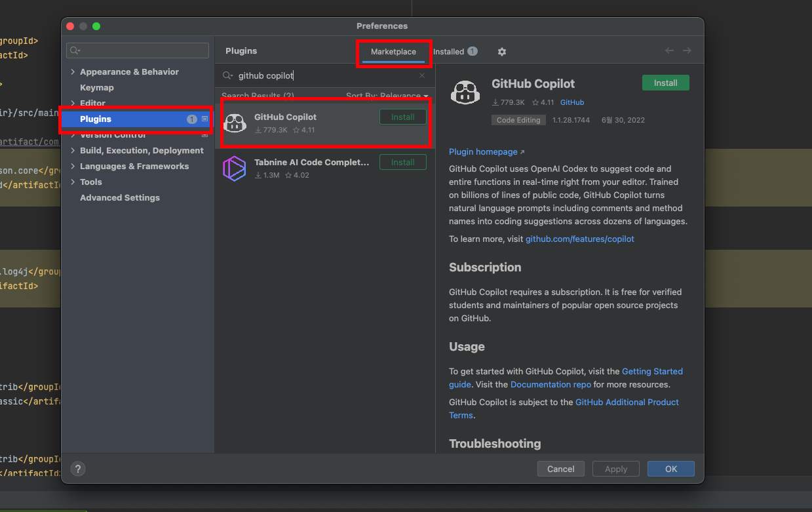This screenshot has height=512, width=812.
Task: Click the GitHub vendor link
Action: 572,102
